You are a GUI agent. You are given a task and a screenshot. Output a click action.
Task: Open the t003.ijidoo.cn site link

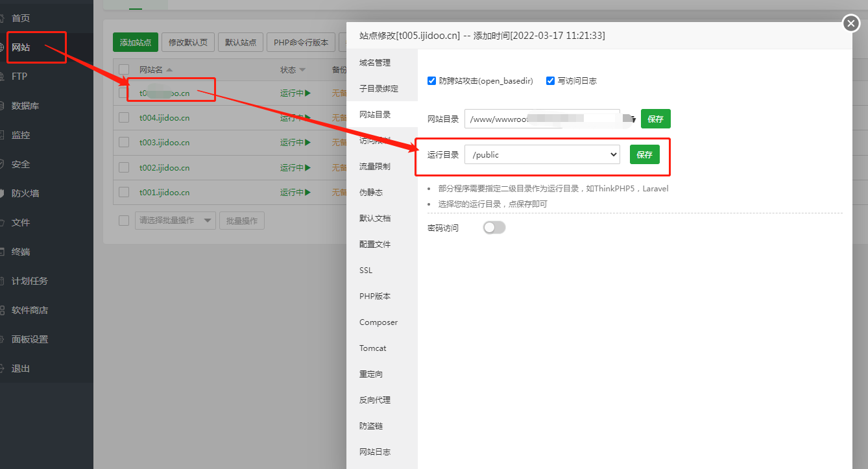coord(165,143)
